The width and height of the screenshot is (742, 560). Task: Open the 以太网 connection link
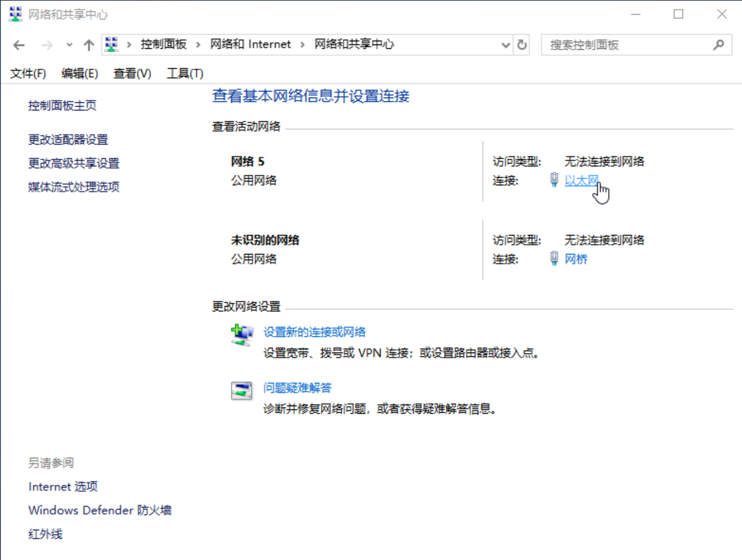(x=582, y=181)
